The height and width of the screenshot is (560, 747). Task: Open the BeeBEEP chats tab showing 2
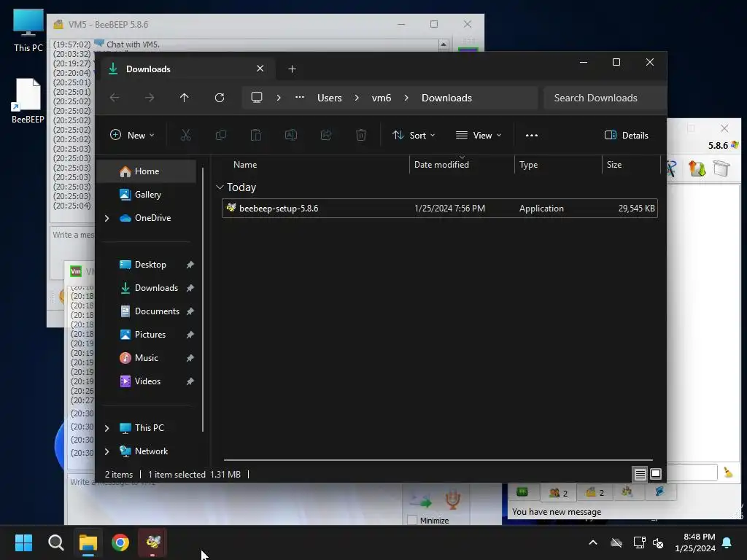(595, 492)
